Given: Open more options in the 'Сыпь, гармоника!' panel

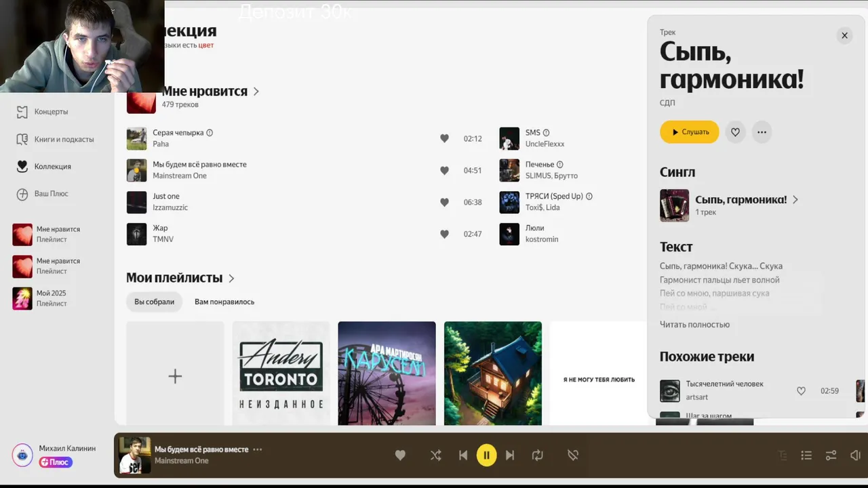Looking at the screenshot, I should [x=762, y=132].
